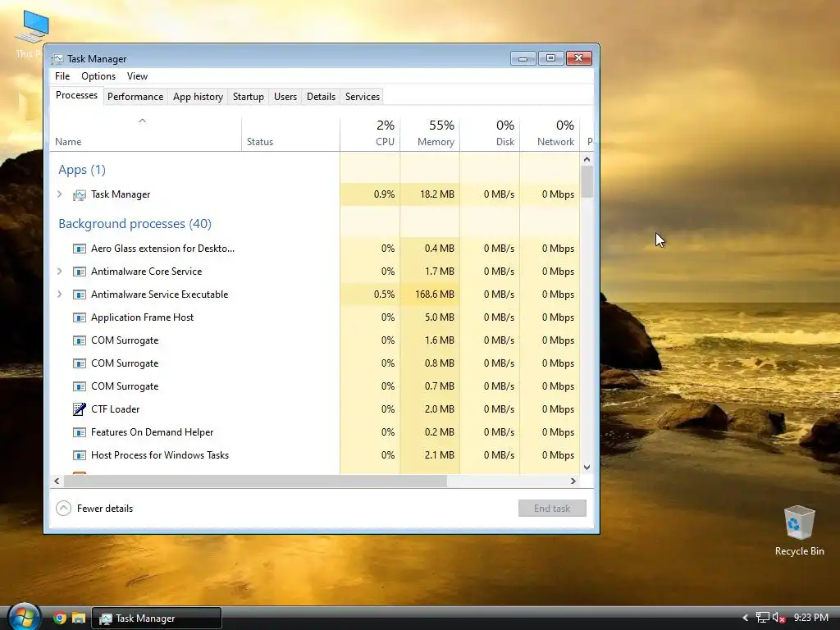840x630 pixels.
Task: Click the muted volume tray icon
Action: pos(778,618)
